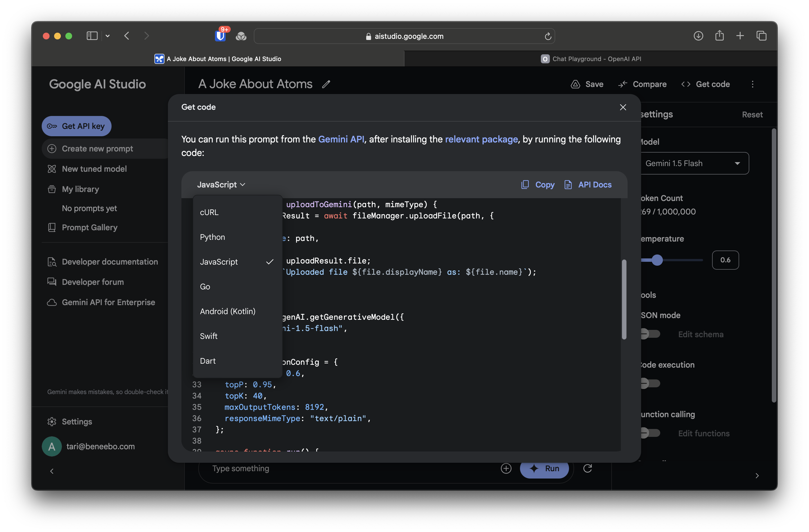Click the account avatar for tari@beneebo.com

point(52,446)
